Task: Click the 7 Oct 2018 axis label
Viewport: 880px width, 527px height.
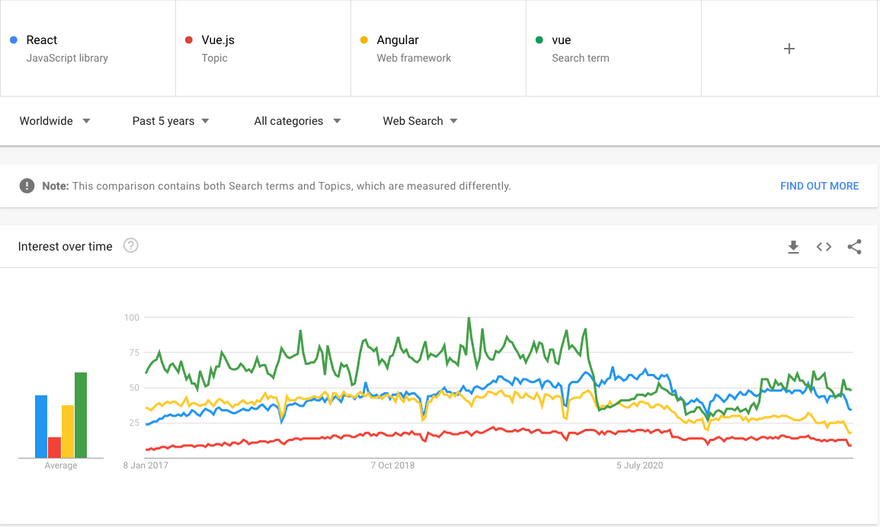Action: 393,465
